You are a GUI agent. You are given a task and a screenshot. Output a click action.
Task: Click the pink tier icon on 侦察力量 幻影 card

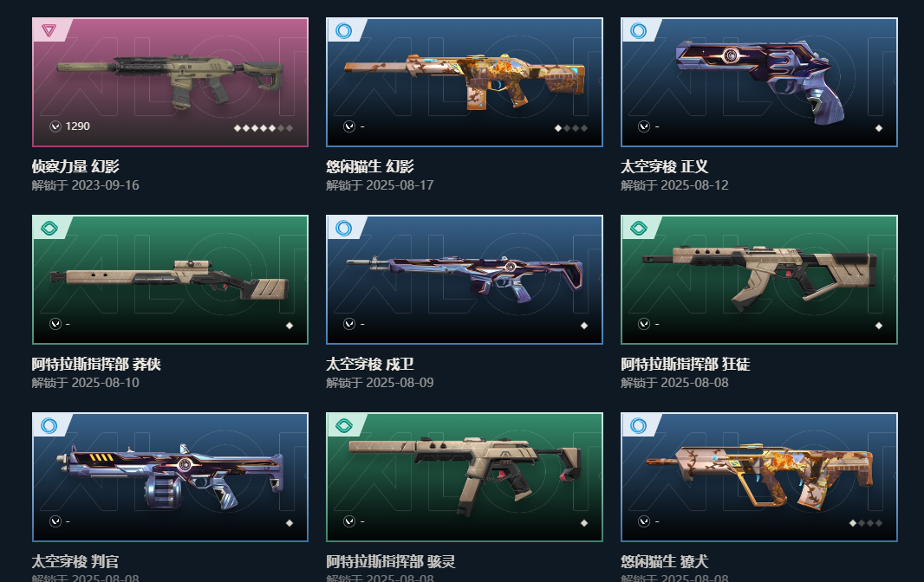click(x=49, y=30)
